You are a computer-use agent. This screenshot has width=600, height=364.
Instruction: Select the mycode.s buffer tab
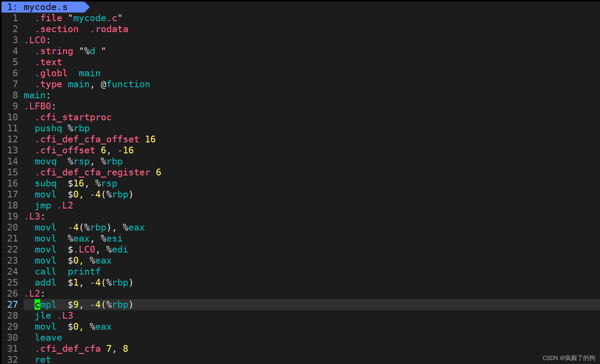pyautogui.click(x=45, y=7)
